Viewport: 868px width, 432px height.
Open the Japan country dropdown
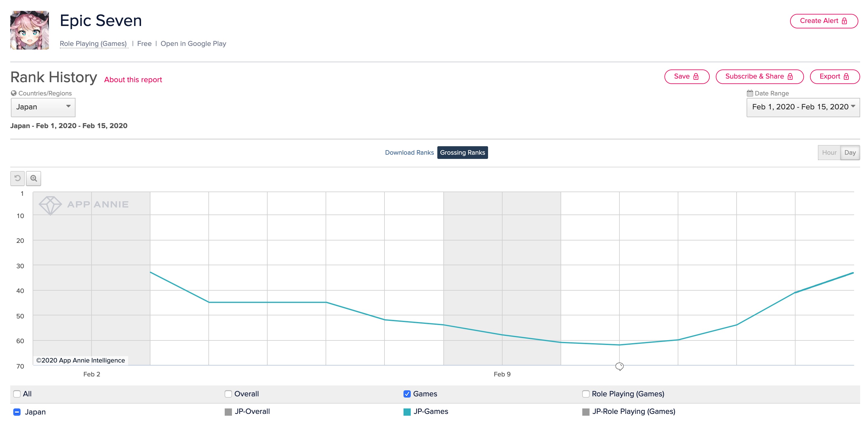tap(43, 107)
